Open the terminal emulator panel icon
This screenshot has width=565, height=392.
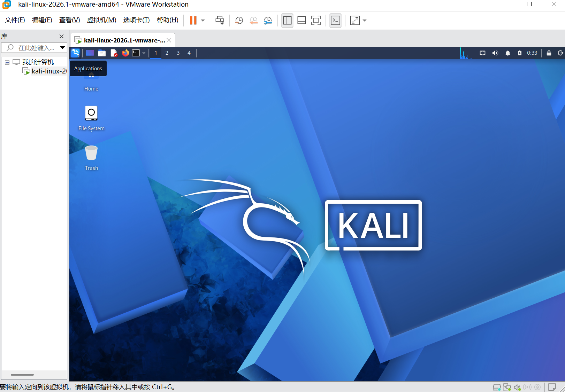[x=136, y=53]
